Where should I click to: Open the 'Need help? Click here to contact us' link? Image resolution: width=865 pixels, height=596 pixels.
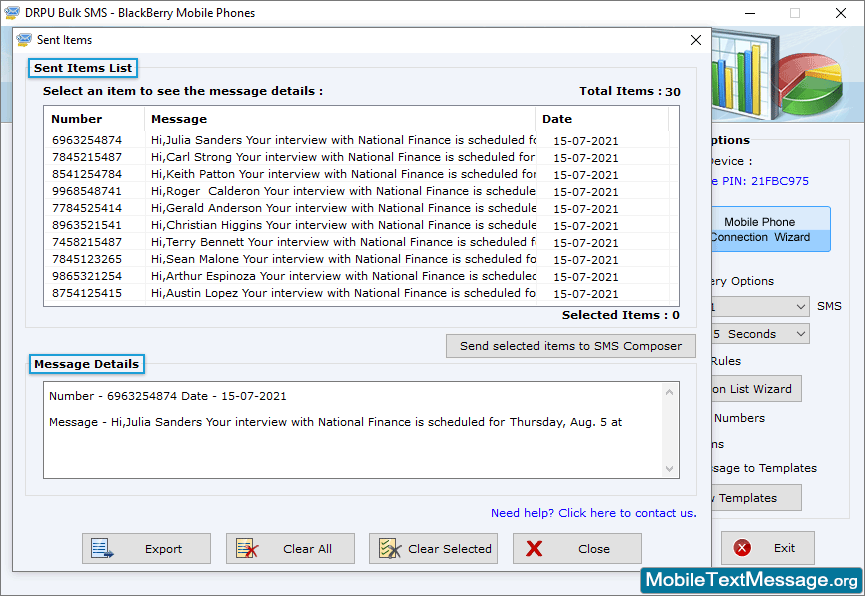(594, 513)
